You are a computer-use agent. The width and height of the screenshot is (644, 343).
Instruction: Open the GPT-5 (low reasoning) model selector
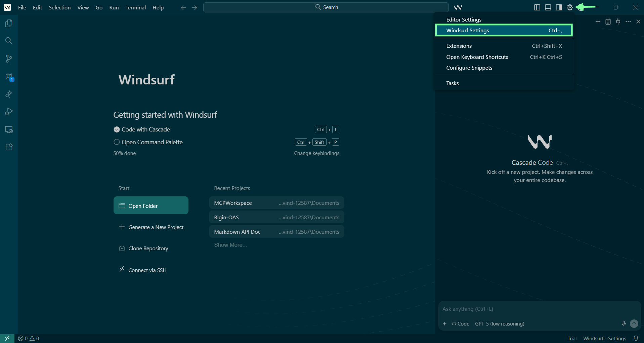click(500, 323)
